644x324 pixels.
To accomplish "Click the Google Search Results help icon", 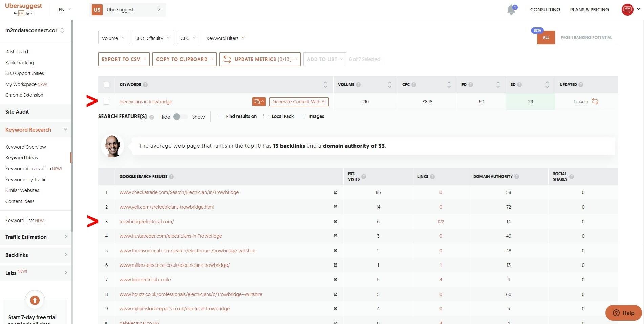I will coord(171,177).
